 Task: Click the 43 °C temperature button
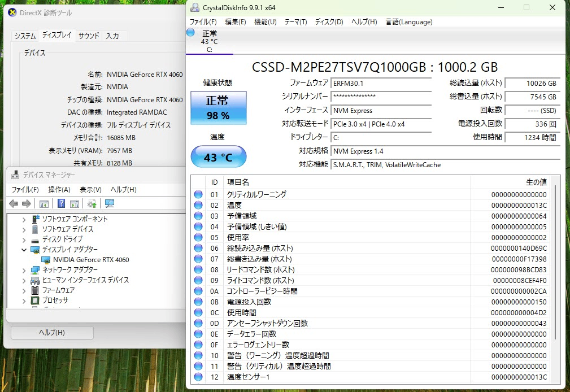(219, 156)
